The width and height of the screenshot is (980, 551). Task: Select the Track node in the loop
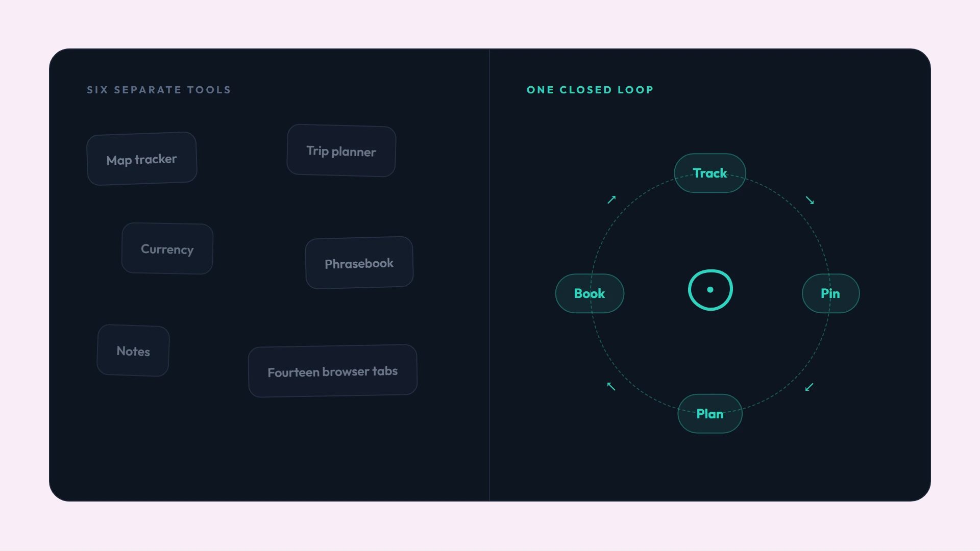pos(710,173)
